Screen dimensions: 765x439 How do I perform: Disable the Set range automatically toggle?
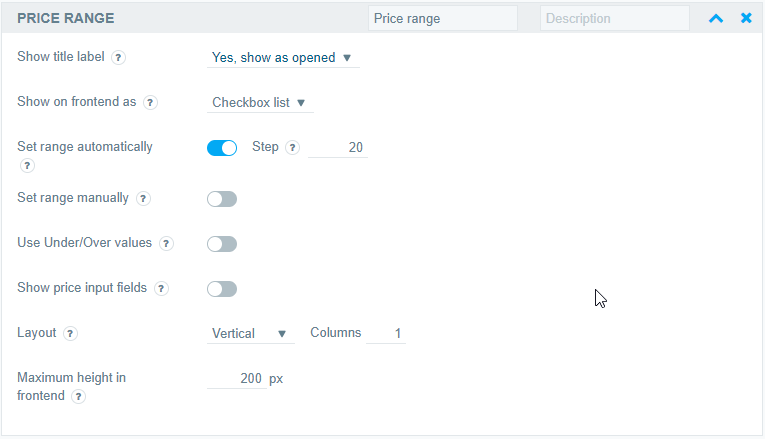[222, 148]
